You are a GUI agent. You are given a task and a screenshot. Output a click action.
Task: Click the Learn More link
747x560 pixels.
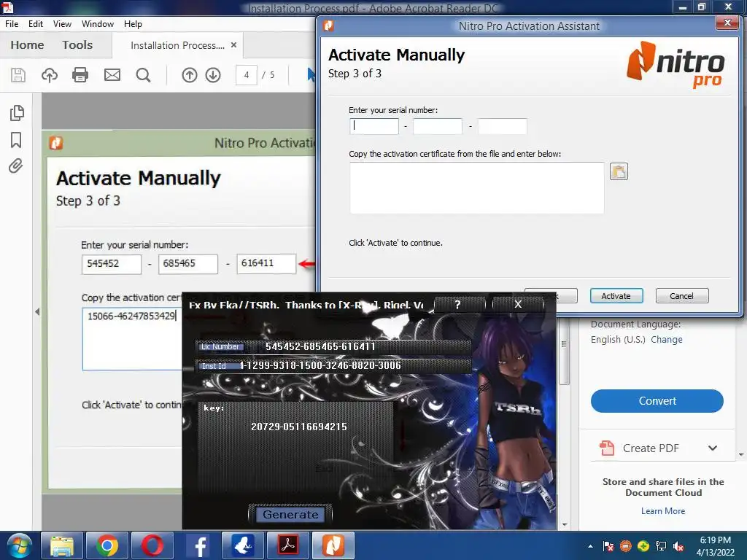point(662,511)
